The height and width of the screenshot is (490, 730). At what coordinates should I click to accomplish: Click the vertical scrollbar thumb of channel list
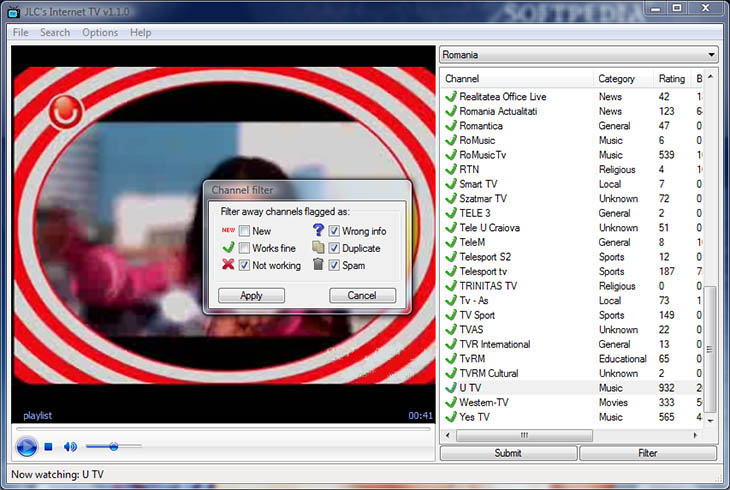(710, 349)
